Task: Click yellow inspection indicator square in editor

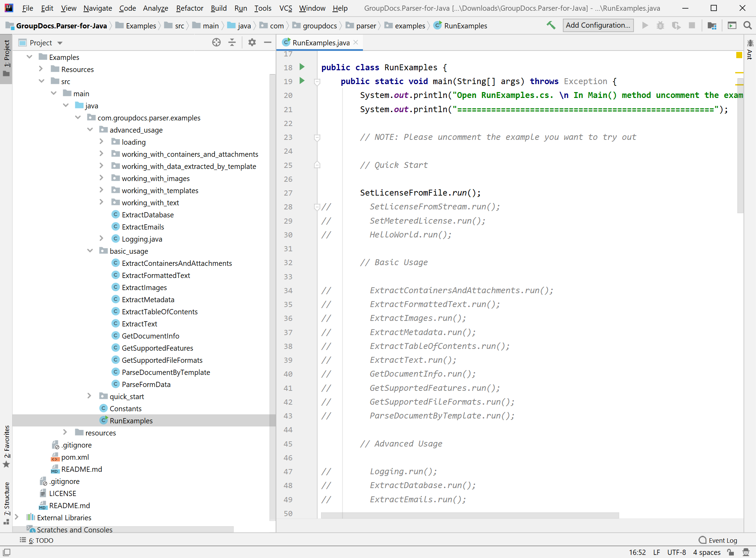Action: 739,55
